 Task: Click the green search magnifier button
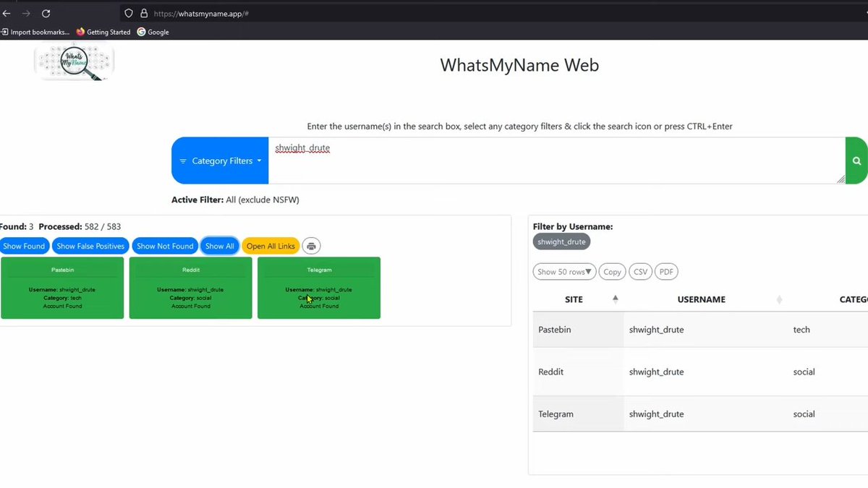point(856,160)
